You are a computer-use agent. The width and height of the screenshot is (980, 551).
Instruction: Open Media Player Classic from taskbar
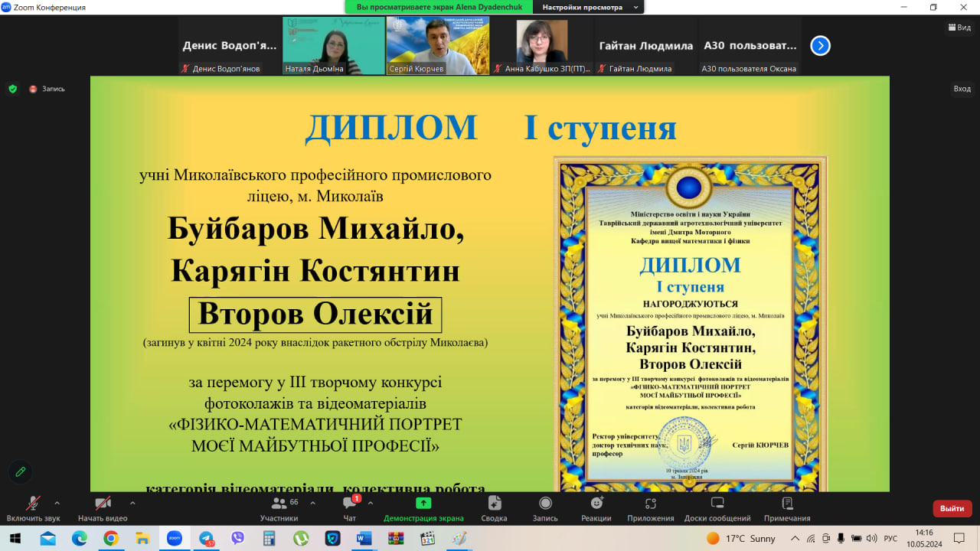tap(427, 539)
